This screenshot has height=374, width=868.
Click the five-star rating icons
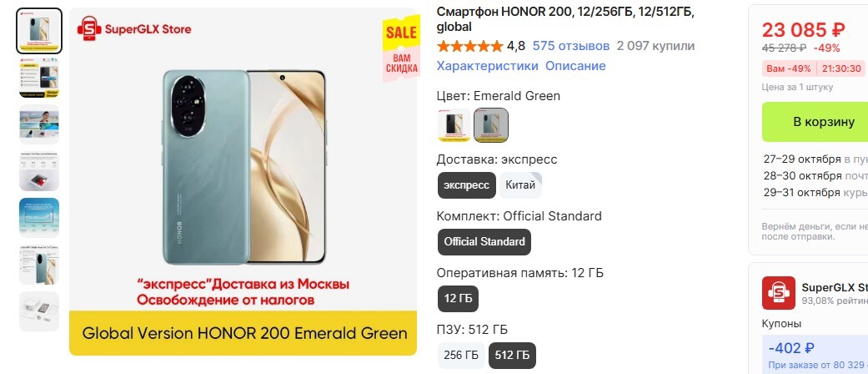click(x=470, y=46)
